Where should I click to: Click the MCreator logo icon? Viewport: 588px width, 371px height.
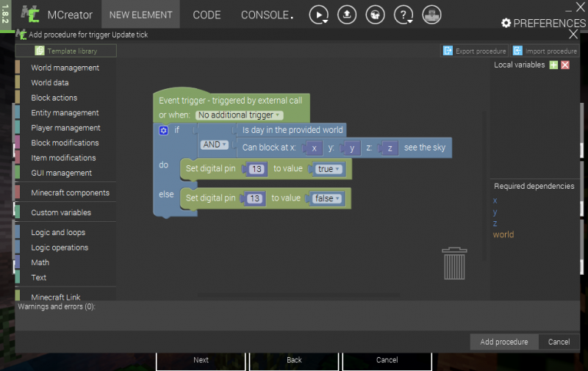(30, 14)
